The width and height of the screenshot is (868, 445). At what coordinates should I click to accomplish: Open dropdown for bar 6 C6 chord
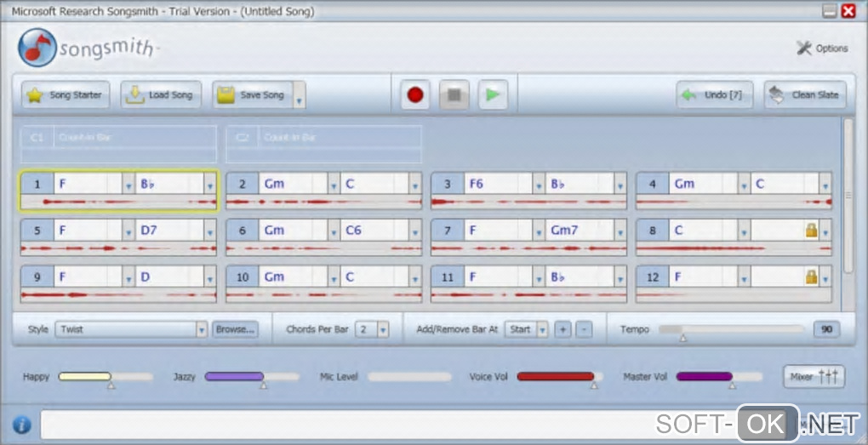pyautogui.click(x=415, y=231)
